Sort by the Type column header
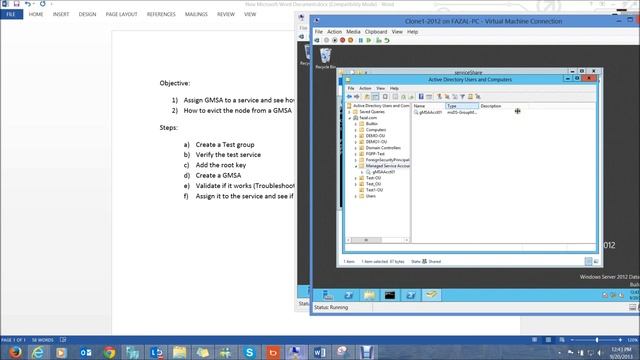The height and width of the screenshot is (360, 640). pos(462,106)
